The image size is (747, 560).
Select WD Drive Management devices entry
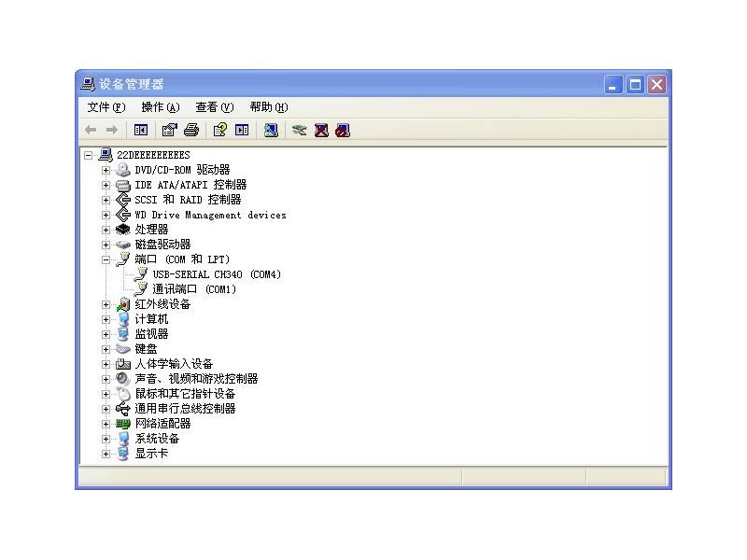[210, 215]
